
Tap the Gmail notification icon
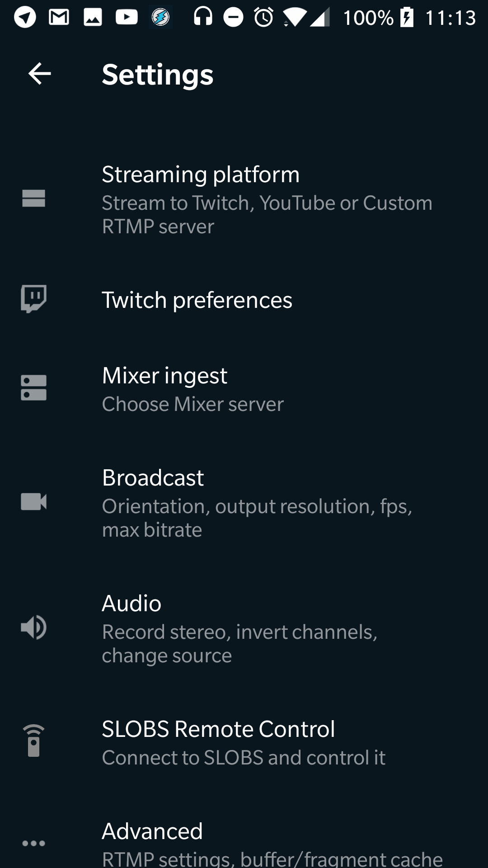[59, 18]
